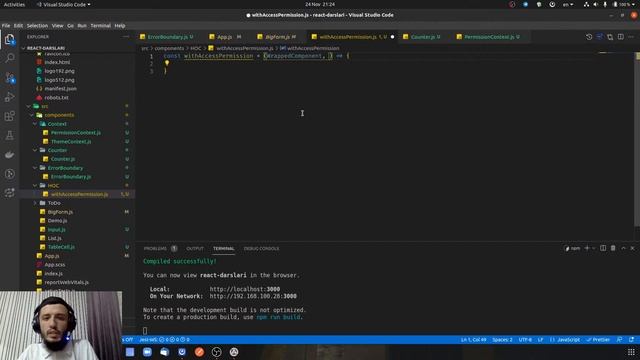Open manifest.json in the explorer
This screenshot has width=640, height=360.
click(x=60, y=89)
